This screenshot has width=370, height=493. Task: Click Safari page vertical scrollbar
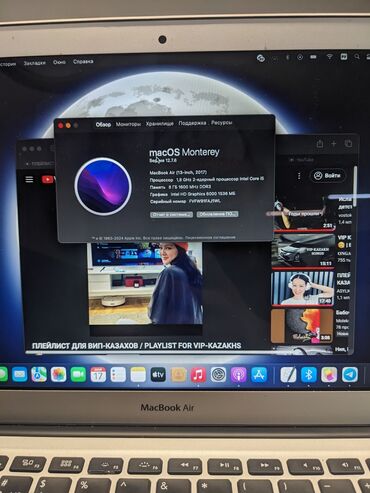pyautogui.click(x=355, y=186)
